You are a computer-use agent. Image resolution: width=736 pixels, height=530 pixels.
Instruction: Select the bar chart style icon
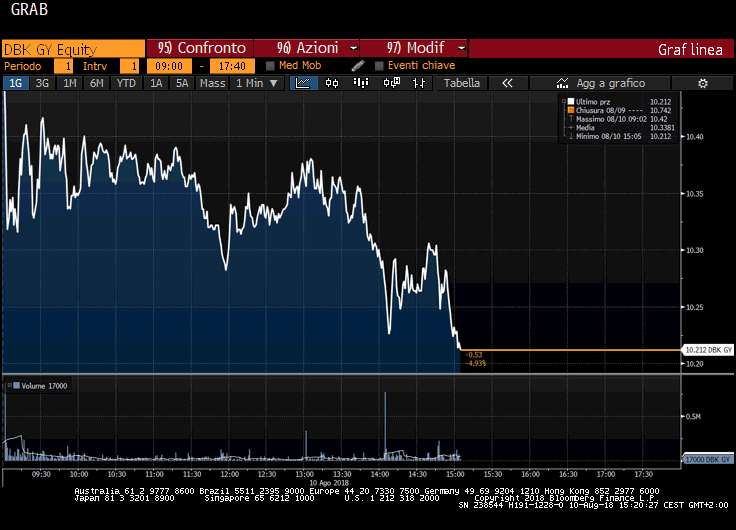point(360,83)
